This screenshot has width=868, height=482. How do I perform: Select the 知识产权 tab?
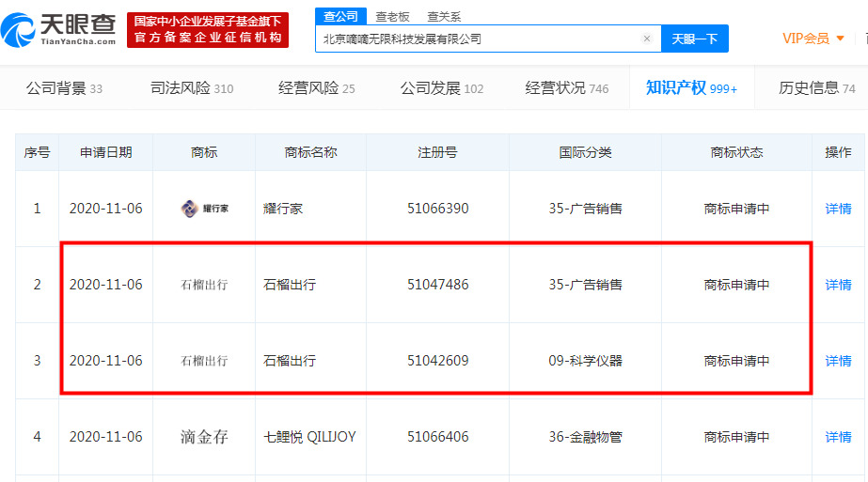tap(691, 88)
